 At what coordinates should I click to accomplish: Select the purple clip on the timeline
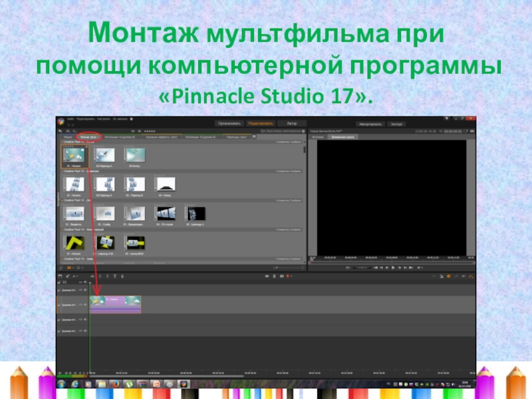pyautogui.click(x=115, y=305)
